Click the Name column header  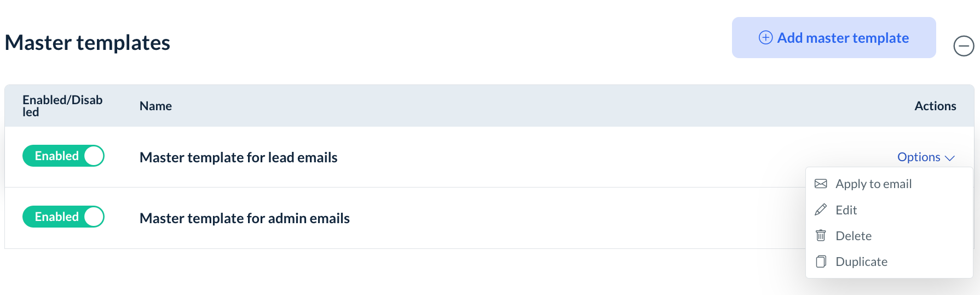pyautogui.click(x=155, y=106)
